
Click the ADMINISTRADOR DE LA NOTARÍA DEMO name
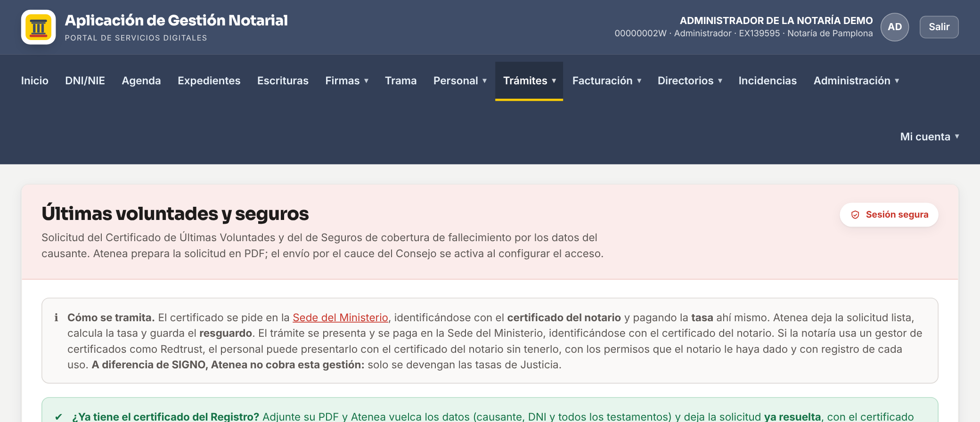click(x=776, y=21)
